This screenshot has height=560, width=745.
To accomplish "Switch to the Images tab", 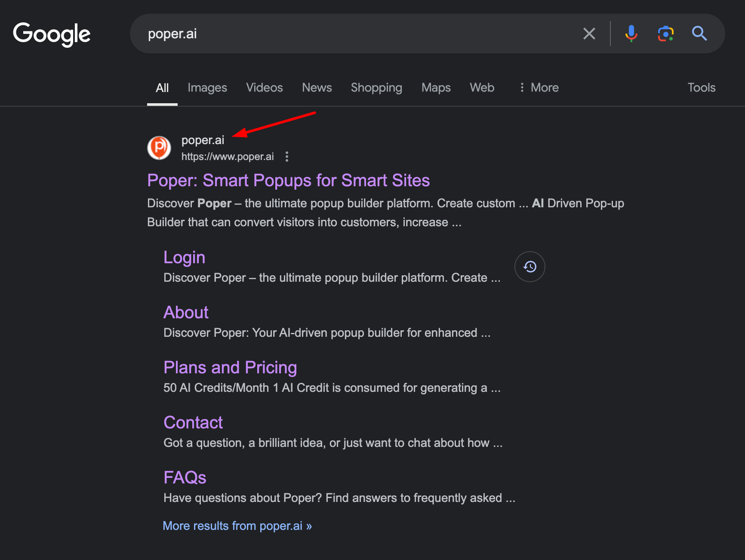I will pos(207,87).
